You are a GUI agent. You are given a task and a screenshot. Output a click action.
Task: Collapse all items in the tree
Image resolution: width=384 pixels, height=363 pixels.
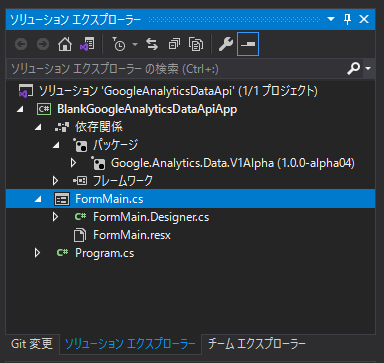click(174, 44)
